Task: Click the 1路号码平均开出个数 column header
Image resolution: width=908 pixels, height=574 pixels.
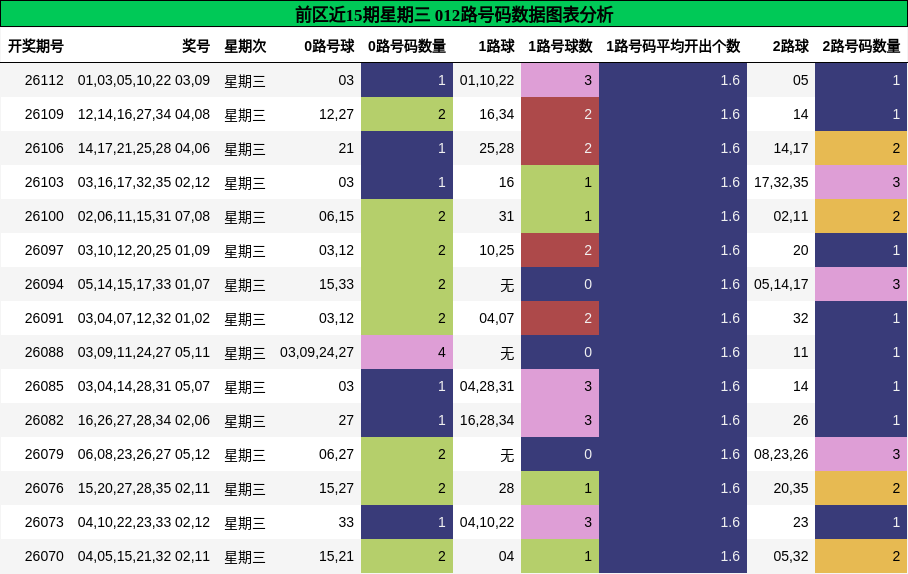Action: (x=673, y=46)
